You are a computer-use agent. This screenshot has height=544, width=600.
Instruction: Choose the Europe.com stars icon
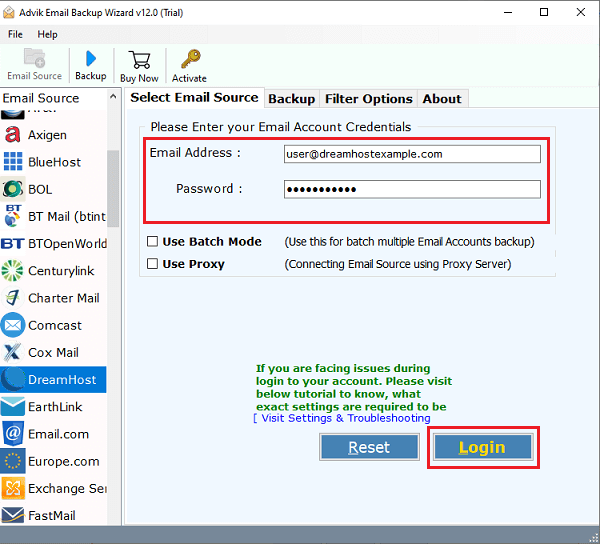(x=13, y=461)
